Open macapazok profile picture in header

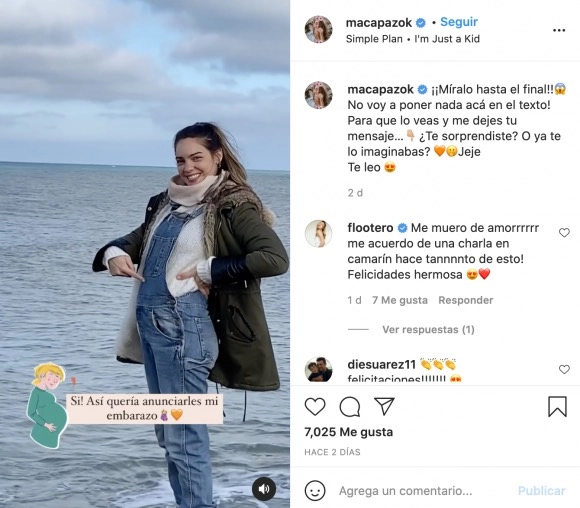click(x=318, y=30)
